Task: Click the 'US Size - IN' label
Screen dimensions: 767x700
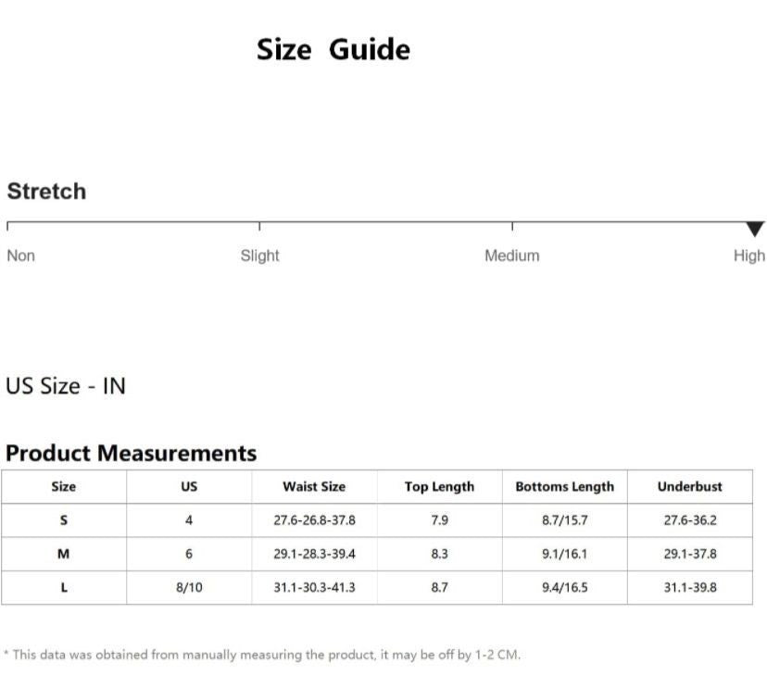Action: (66, 386)
